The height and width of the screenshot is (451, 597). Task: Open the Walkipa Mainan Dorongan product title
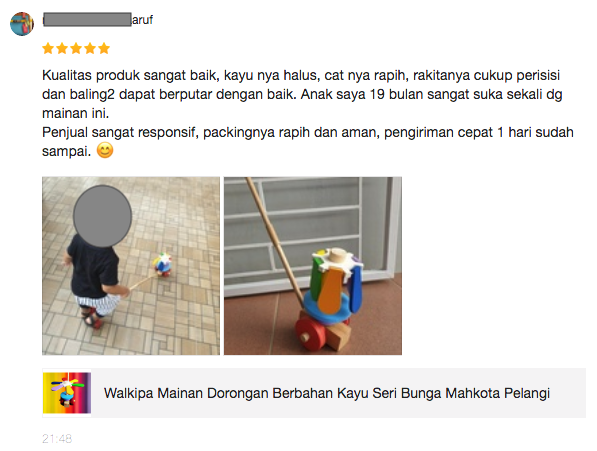[x=327, y=393]
